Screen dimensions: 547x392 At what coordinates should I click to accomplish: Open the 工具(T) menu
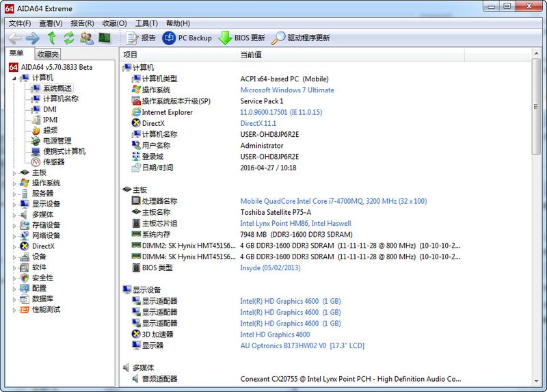146,23
